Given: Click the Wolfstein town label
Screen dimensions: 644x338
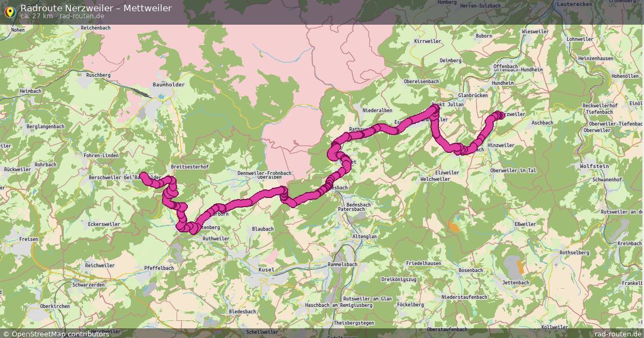Looking at the screenshot, I should 594,166.
